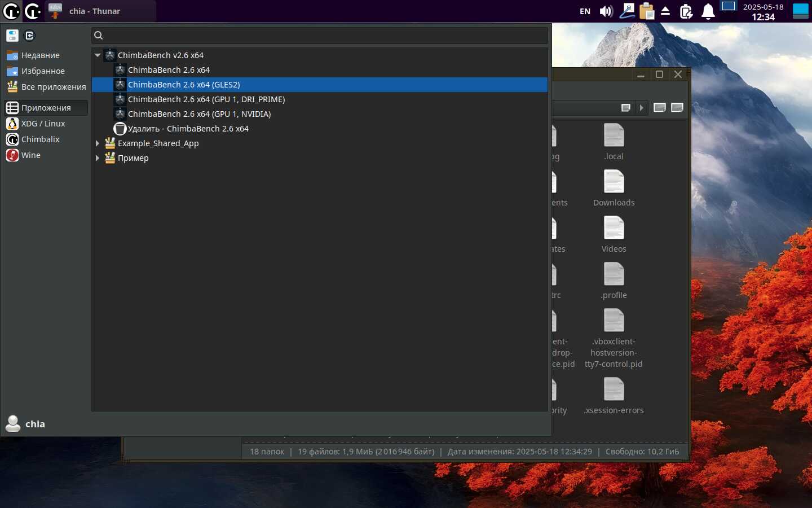Open the settings toggle icon in the launcher

[x=12, y=36]
